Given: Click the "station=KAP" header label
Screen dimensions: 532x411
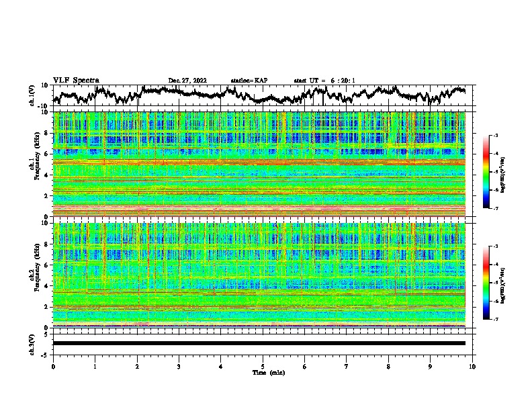Looking at the screenshot, I should 249,81.
